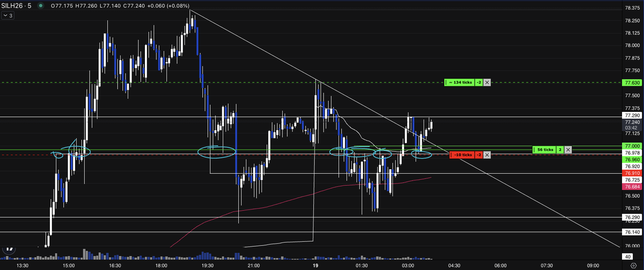Click the C77.240 close value in legend
The image size is (644, 270).
(x=134, y=6)
